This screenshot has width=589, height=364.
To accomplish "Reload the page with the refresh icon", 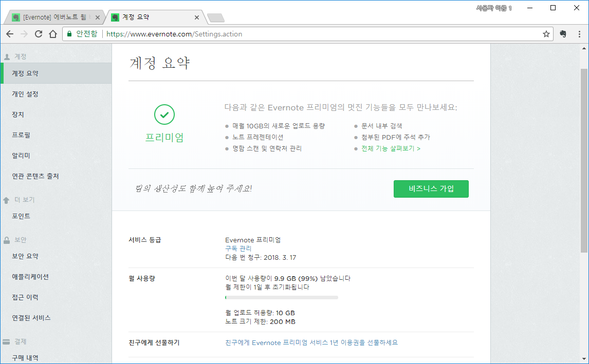I will click(x=39, y=34).
